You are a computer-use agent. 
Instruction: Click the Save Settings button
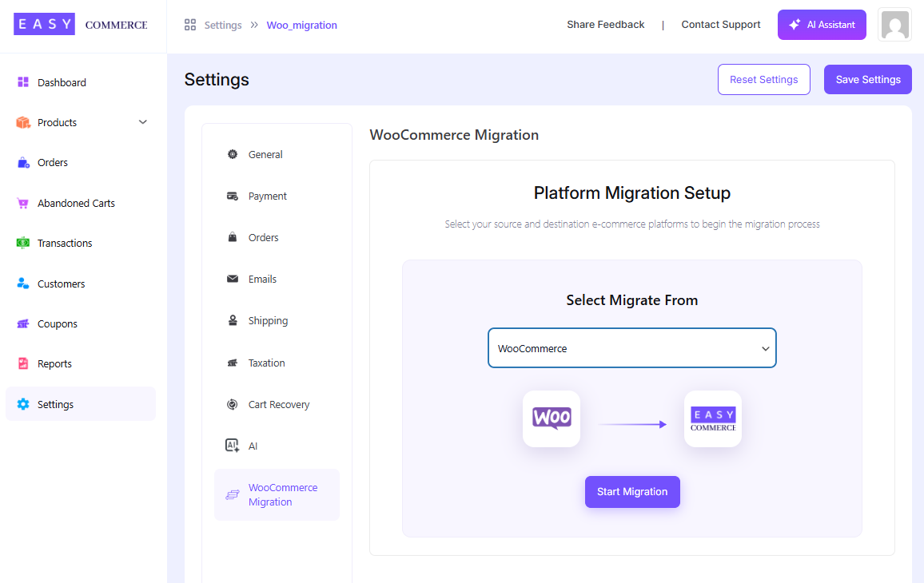click(x=867, y=80)
